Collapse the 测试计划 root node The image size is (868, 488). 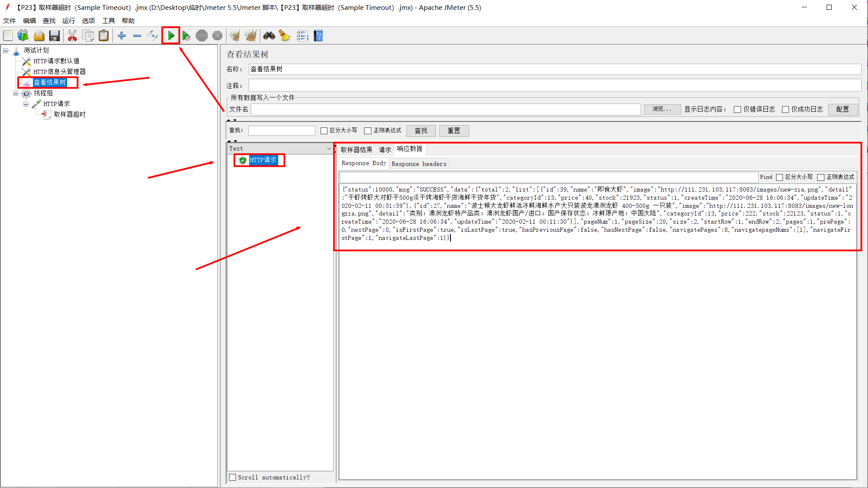click(x=6, y=50)
